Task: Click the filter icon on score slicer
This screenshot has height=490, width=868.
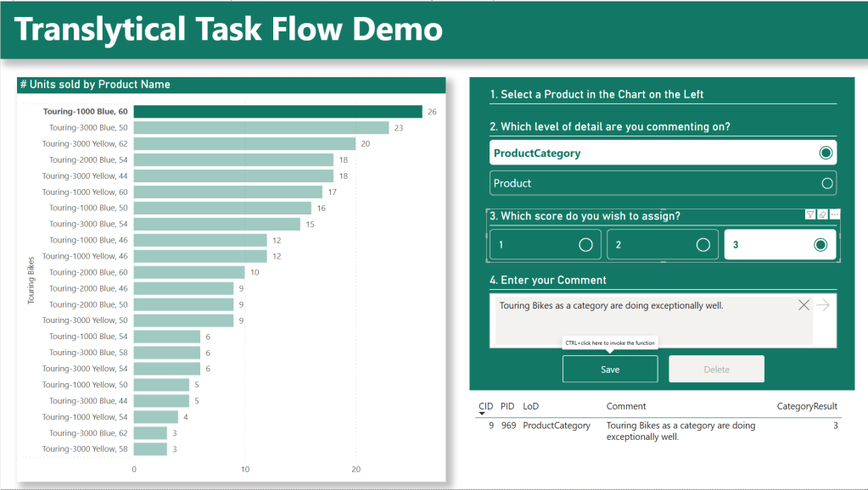Action: point(810,214)
